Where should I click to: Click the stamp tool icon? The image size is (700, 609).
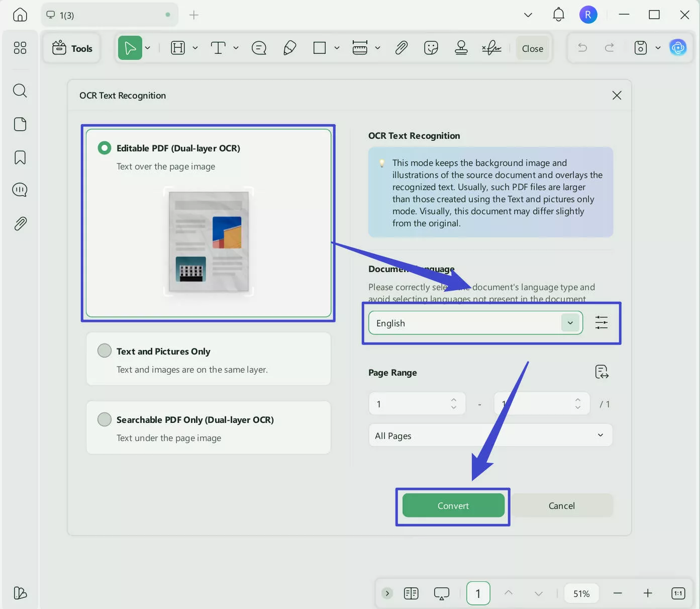461,48
